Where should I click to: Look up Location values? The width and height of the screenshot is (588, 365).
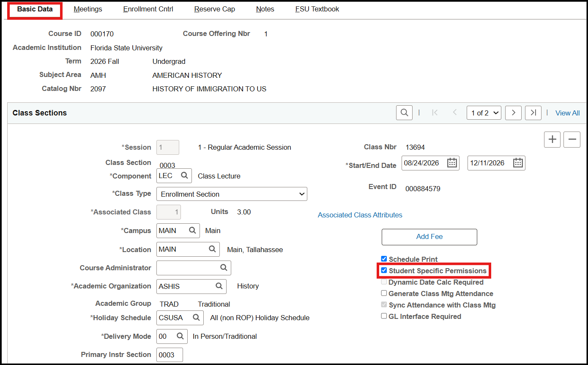212,249
